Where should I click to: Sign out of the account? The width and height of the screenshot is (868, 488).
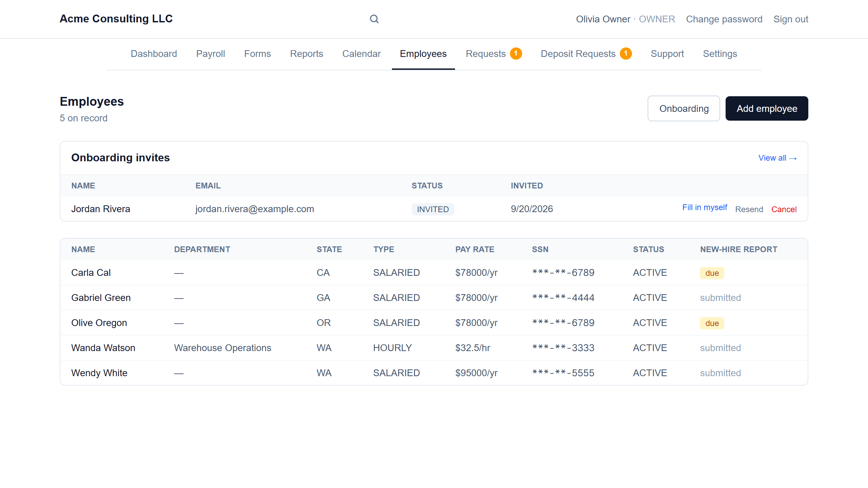(791, 19)
